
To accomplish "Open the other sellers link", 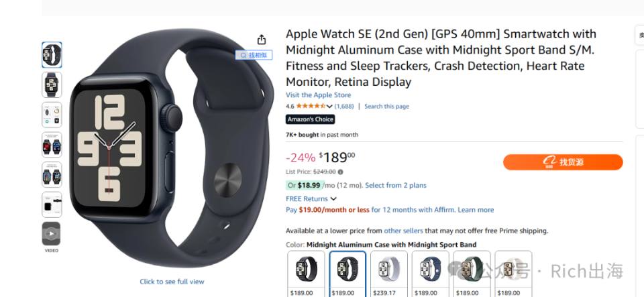I will [x=403, y=231].
